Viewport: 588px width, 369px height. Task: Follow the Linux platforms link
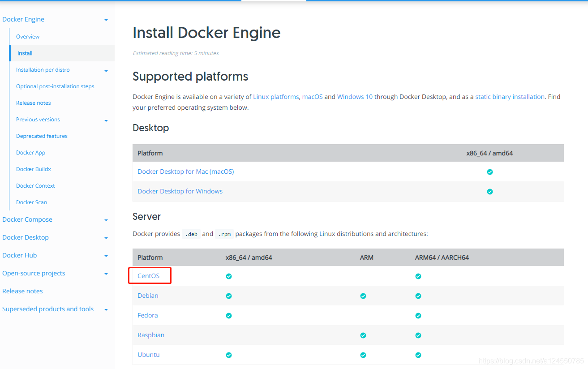[276, 97]
